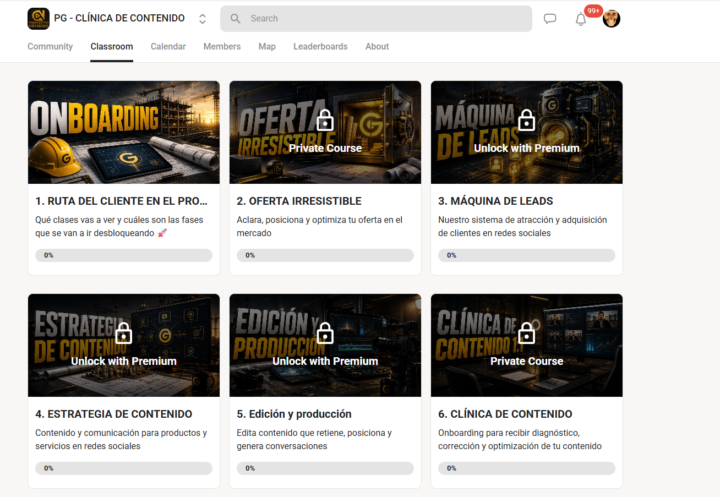720x497 pixels.
Task: Click the 99+ notification badge
Action: [593, 11]
